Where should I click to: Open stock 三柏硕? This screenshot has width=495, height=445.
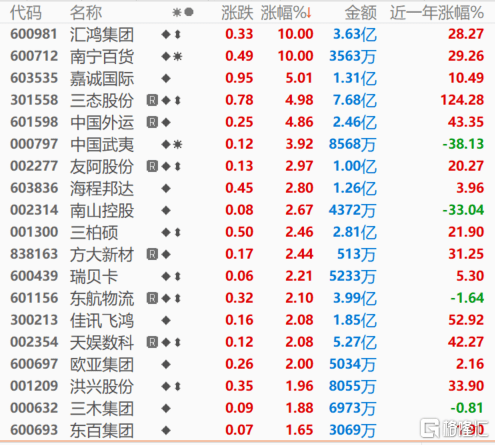click(x=94, y=232)
